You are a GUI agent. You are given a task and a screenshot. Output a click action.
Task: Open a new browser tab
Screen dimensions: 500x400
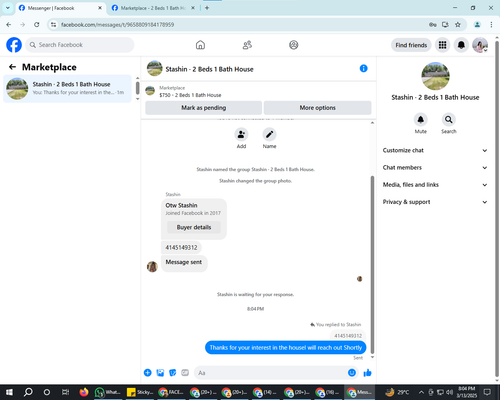207,8
